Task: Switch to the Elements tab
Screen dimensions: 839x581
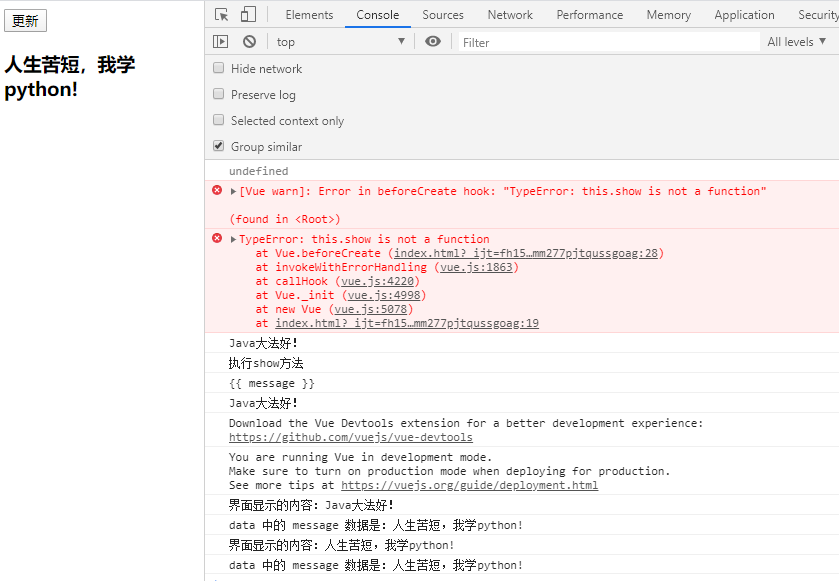Action: (309, 15)
